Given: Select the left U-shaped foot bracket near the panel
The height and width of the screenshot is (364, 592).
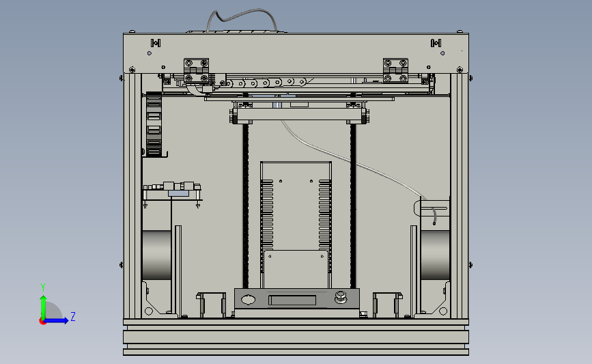Looking at the screenshot, I should tap(211, 305).
